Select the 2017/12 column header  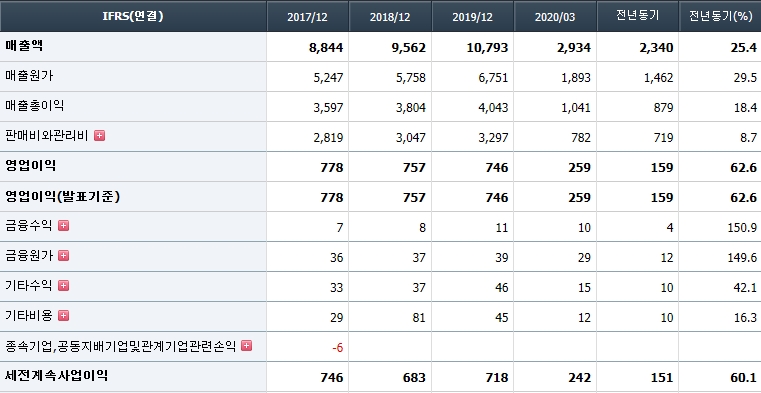point(307,17)
